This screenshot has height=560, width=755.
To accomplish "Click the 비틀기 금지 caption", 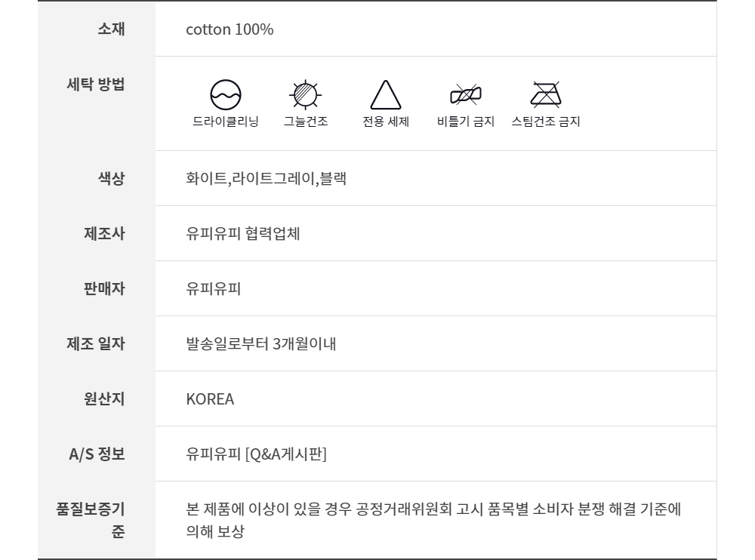I will (466, 122).
